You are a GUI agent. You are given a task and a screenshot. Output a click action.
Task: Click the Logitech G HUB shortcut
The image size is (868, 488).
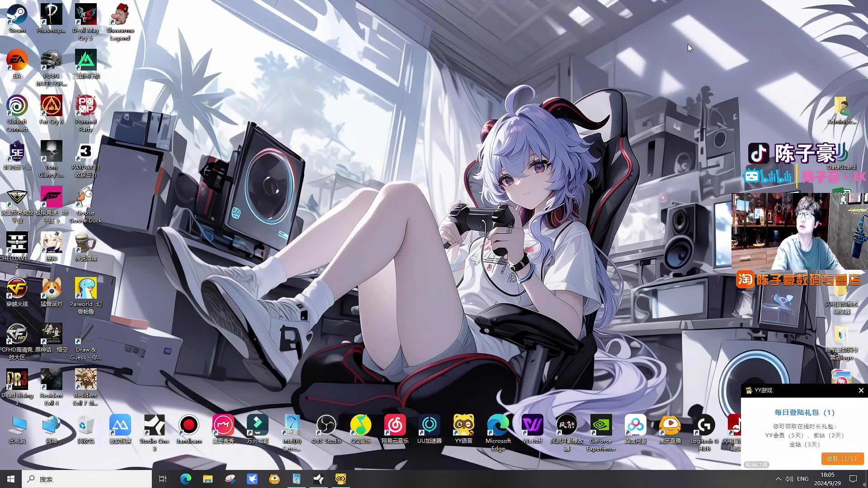click(x=704, y=432)
